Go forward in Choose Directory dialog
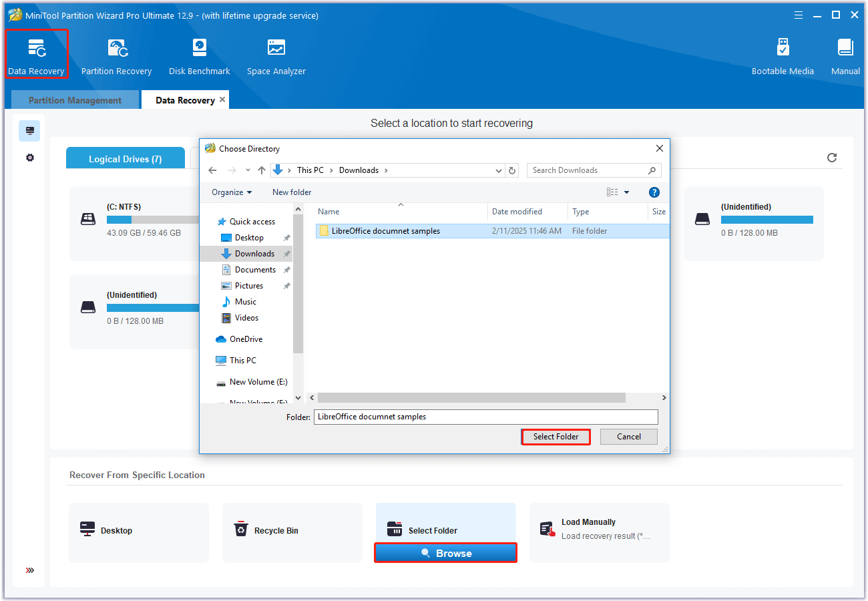Screen dimensions: 868x601 pos(232,170)
